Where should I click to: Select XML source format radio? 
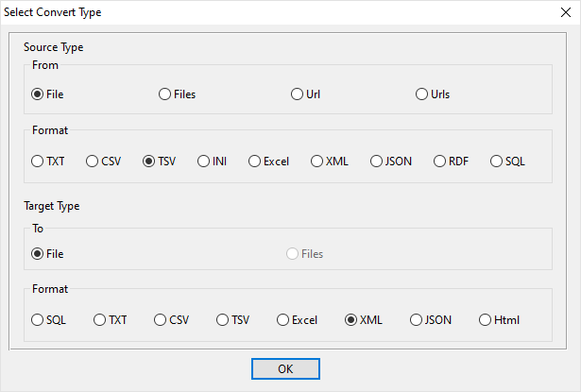(x=317, y=162)
